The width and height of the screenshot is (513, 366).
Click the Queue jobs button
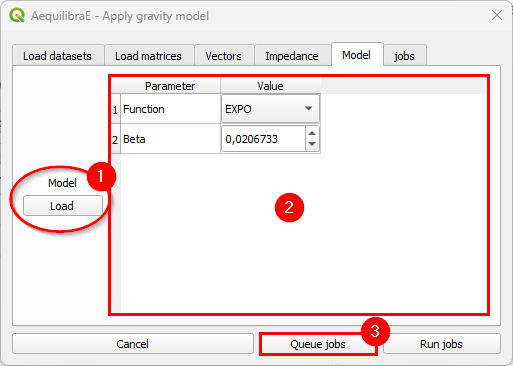coord(318,344)
